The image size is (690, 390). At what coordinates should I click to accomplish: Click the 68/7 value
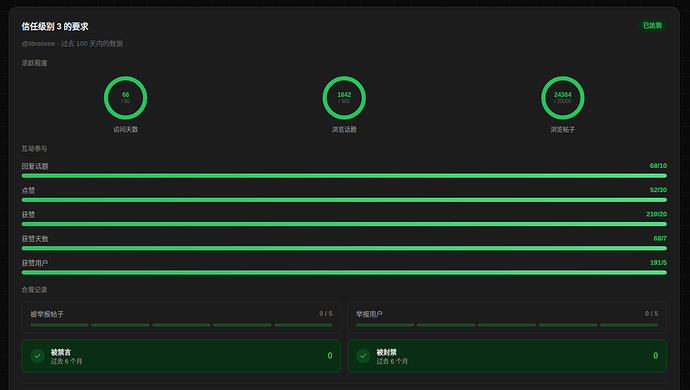click(x=660, y=238)
